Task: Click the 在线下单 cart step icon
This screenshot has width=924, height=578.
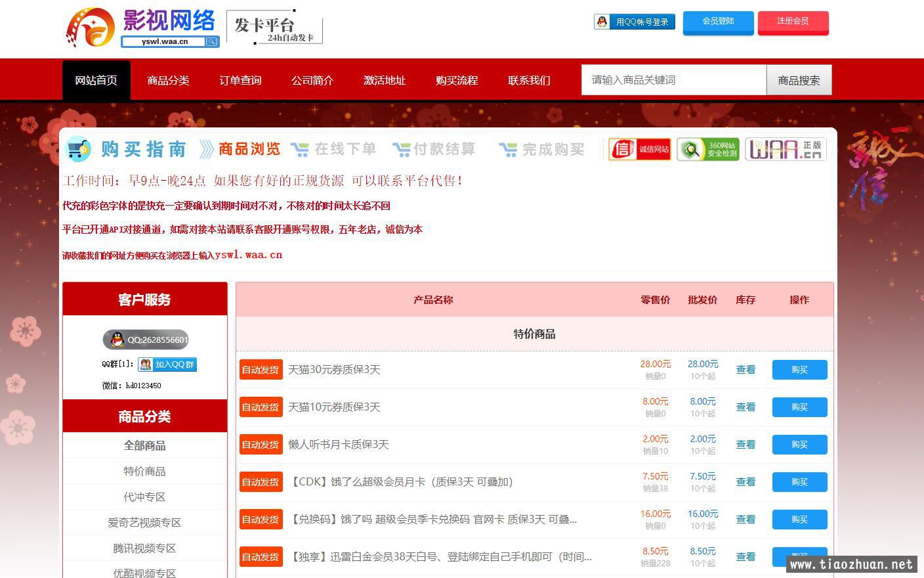Action: click(x=300, y=150)
